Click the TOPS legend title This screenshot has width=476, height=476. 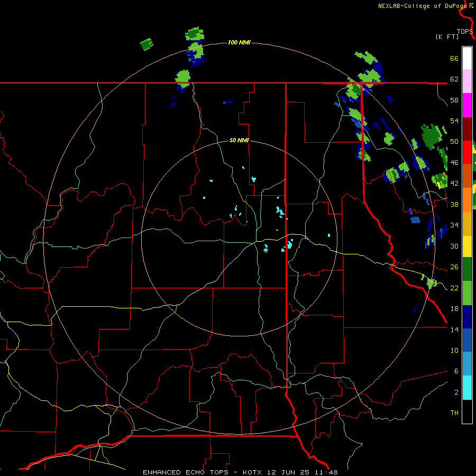click(465, 31)
